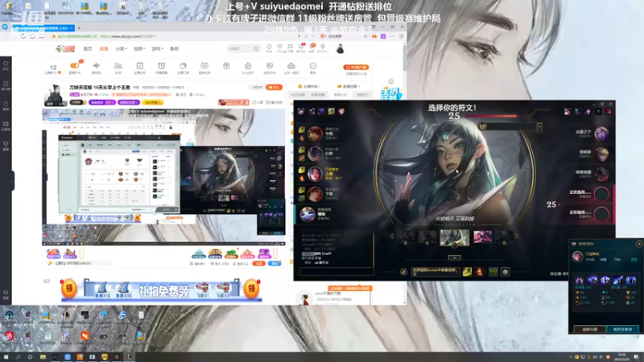Click the left button at the overlay bottom
The image size is (644, 362).
589,329
